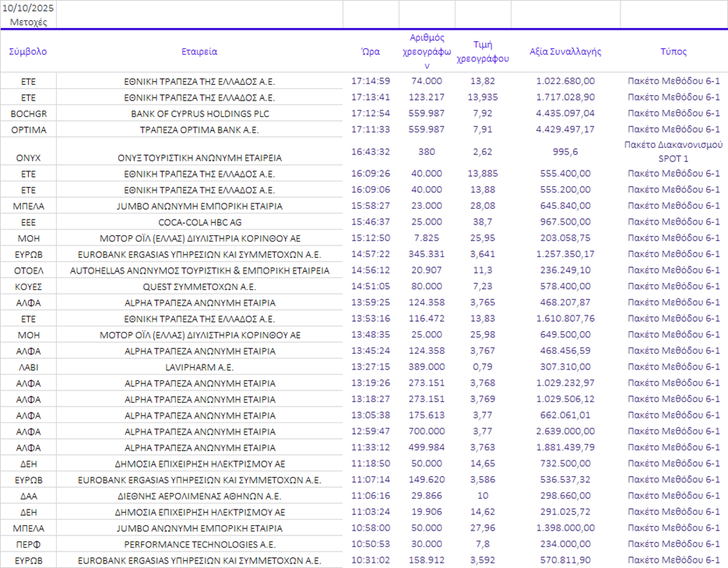Select the Ώρα column header

click(371, 51)
